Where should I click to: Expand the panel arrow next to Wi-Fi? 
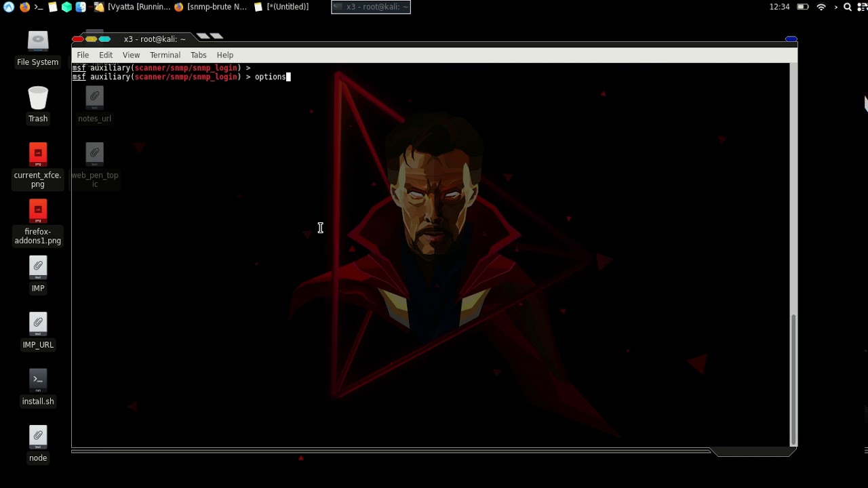(x=835, y=7)
